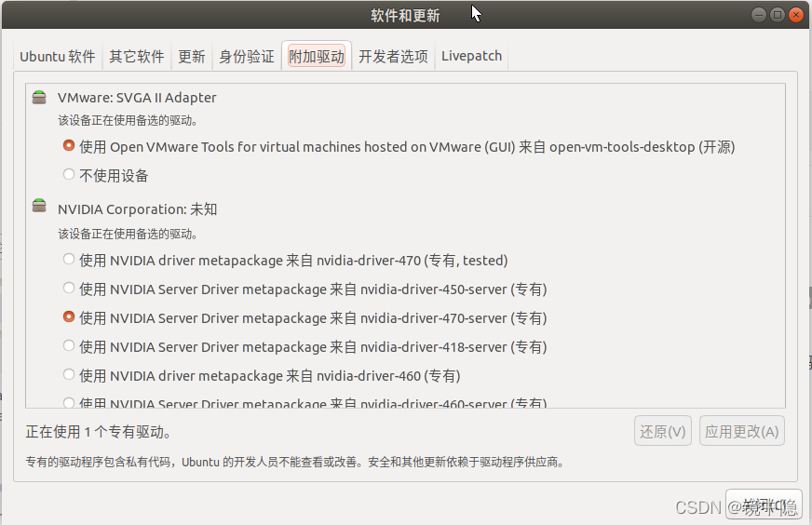Click the VMware: SVGA II Adapter heading
Image resolution: width=812 pixels, height=525 pixels.
[137, 98]
